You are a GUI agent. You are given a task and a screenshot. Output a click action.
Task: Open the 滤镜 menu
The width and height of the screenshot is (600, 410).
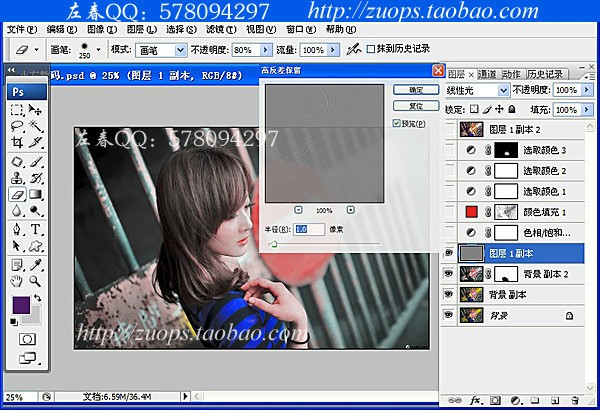pos(221,29)
